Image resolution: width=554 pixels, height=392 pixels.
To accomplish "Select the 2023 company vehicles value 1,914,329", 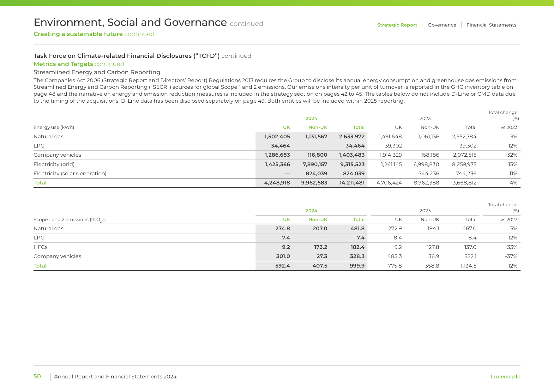I will click(x=390, y=155).
